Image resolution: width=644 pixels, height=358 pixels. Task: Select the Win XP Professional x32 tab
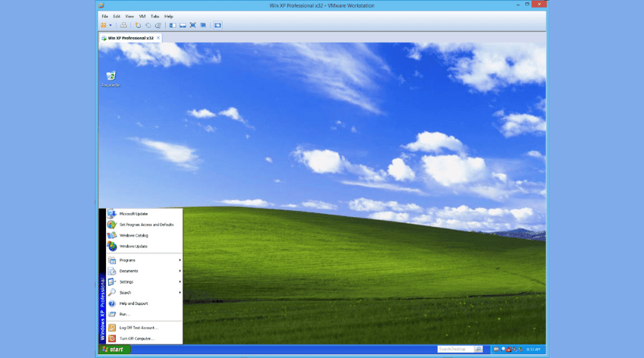click(131, 38)
